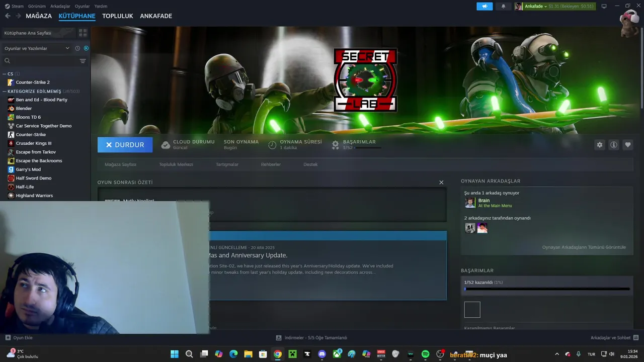644x362 pixels.
Task: Open game info icon
Action: pyautogui.click(x=614, y=145)
